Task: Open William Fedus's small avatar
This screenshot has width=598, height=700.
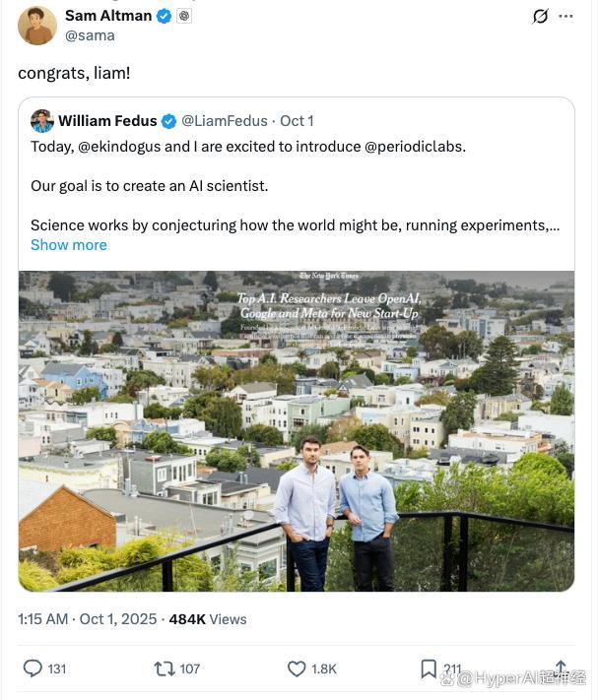Action: 42,121
